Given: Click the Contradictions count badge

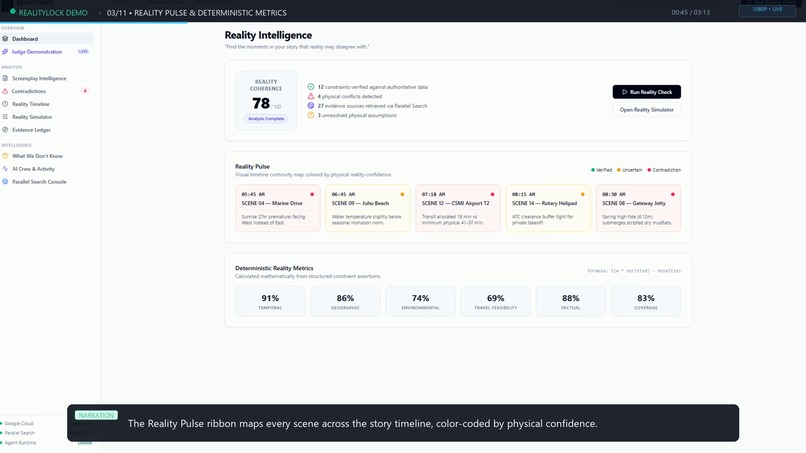Looking at the screenshot, I should pyautogui.click(x=85, y=91).
